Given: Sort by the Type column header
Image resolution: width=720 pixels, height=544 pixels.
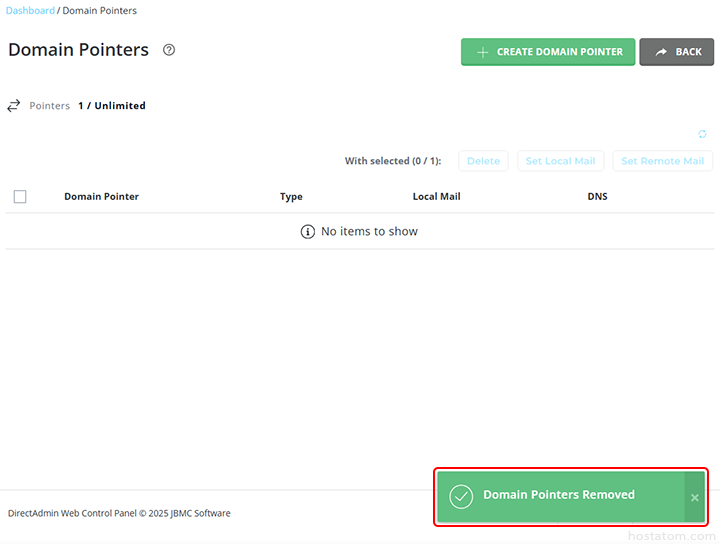Looking at the screenshot, I should pos(291,197).
